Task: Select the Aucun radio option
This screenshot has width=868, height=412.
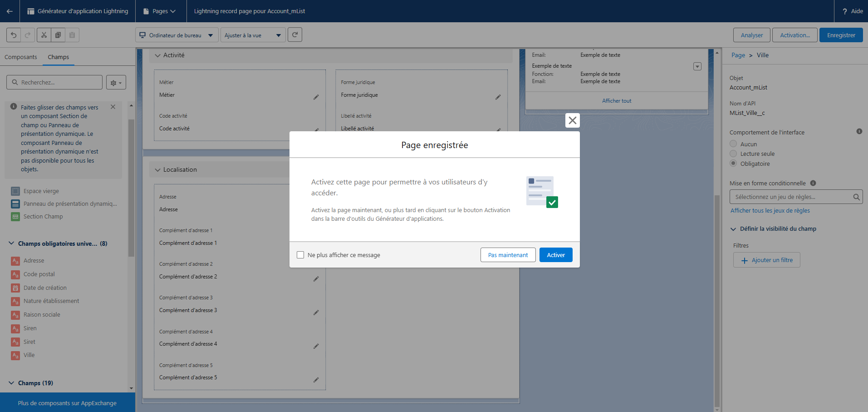Action: point(733,144)
